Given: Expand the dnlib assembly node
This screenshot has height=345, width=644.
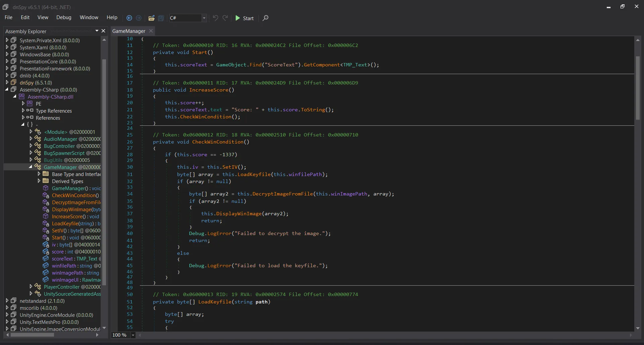Looking at the screenshot, I should tap(7, 75).
